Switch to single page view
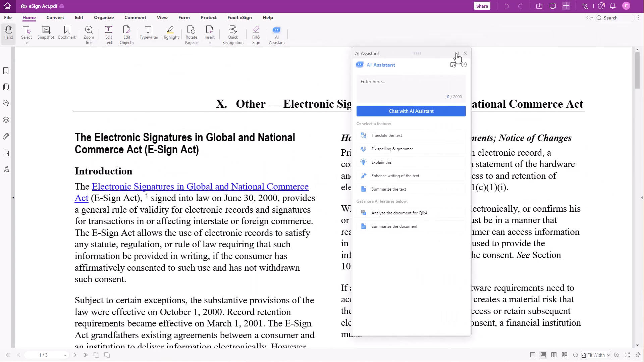644x362 pixels. pos(533,355)
